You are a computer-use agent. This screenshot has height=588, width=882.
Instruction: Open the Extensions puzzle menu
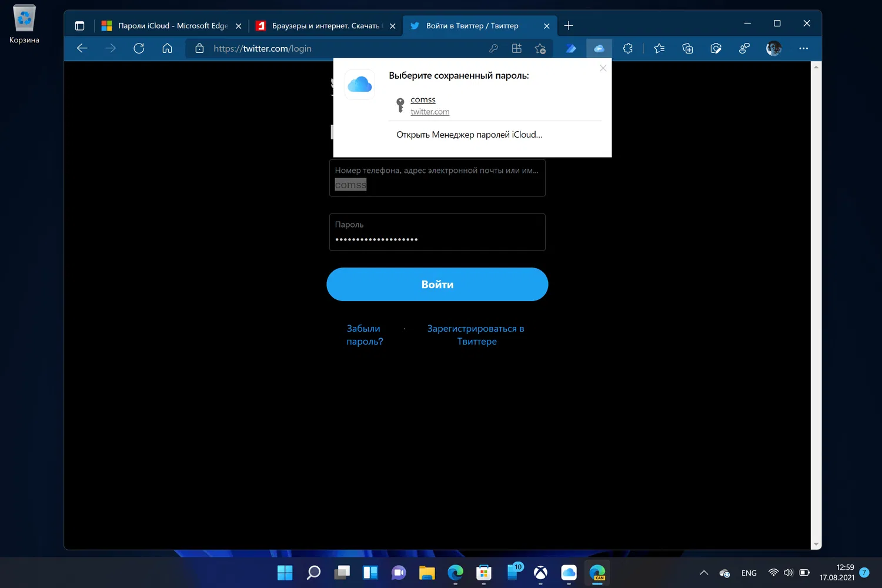[x=628, y=48]
